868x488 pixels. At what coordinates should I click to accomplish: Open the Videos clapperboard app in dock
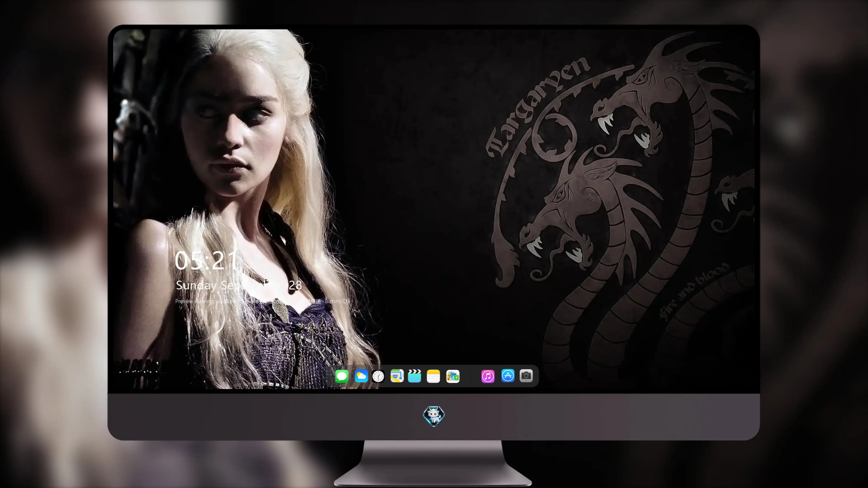click(x=415, y=376)
